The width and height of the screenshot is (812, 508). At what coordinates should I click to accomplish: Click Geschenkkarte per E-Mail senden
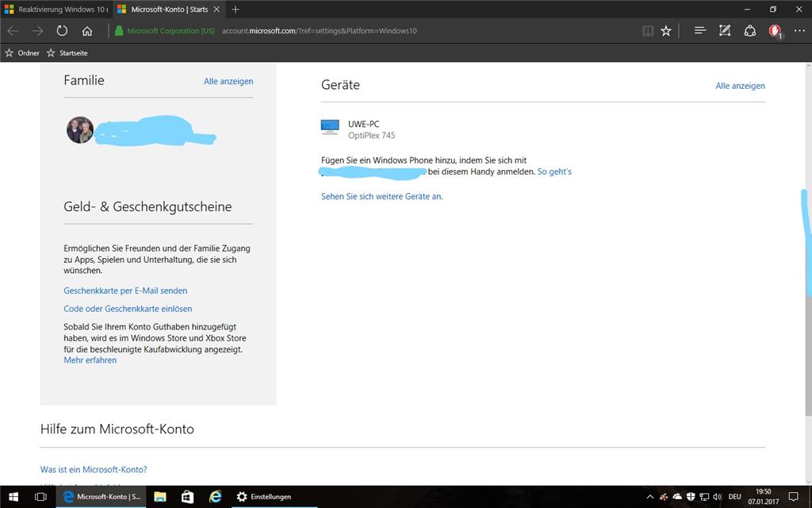(x=125, y=291)
